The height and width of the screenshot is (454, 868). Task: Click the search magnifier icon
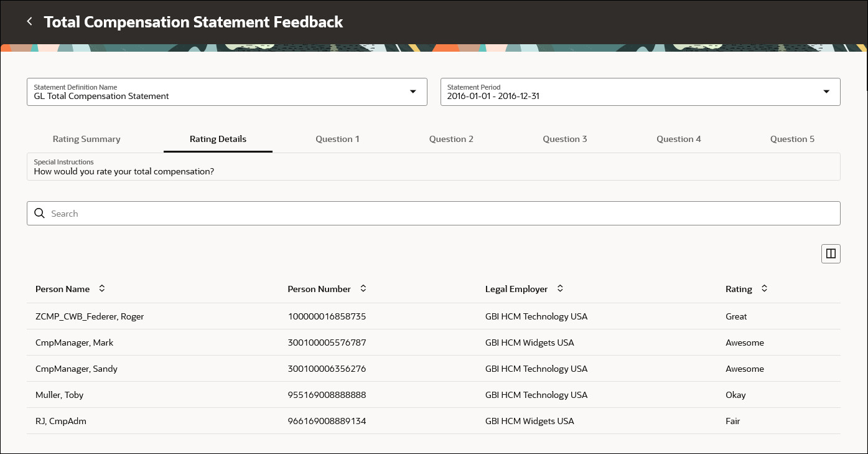[x=40, y=214]
